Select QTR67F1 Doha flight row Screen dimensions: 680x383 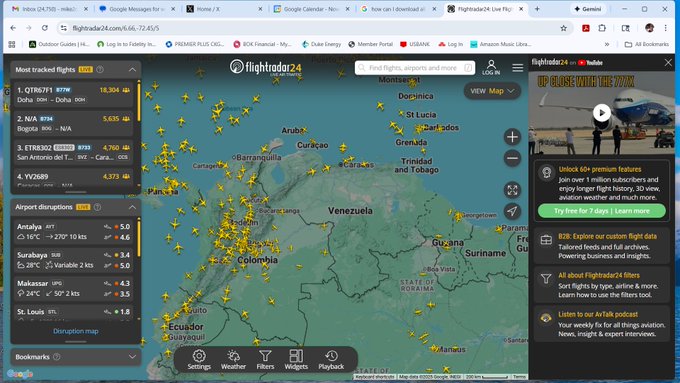coord(73,95)
